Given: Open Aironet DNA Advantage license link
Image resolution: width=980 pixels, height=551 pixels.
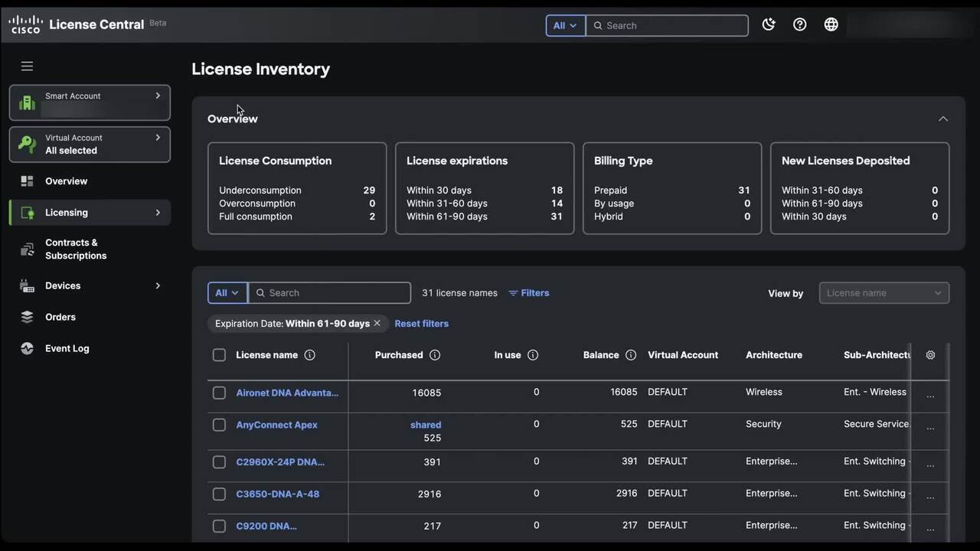Looking at the screenshot, I should [x=287, y=393].
